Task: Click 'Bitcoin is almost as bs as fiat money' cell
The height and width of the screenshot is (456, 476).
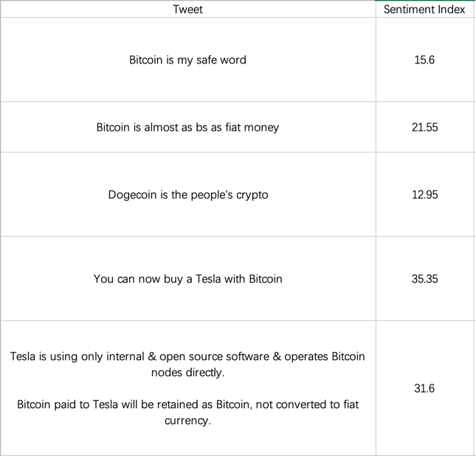Action: click(188, 127)
